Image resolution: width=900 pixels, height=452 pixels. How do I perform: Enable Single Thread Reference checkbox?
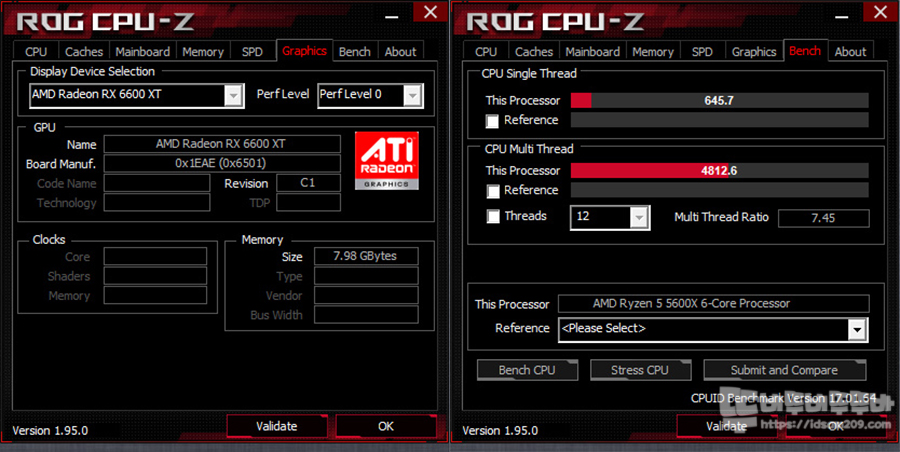[492, 121]
